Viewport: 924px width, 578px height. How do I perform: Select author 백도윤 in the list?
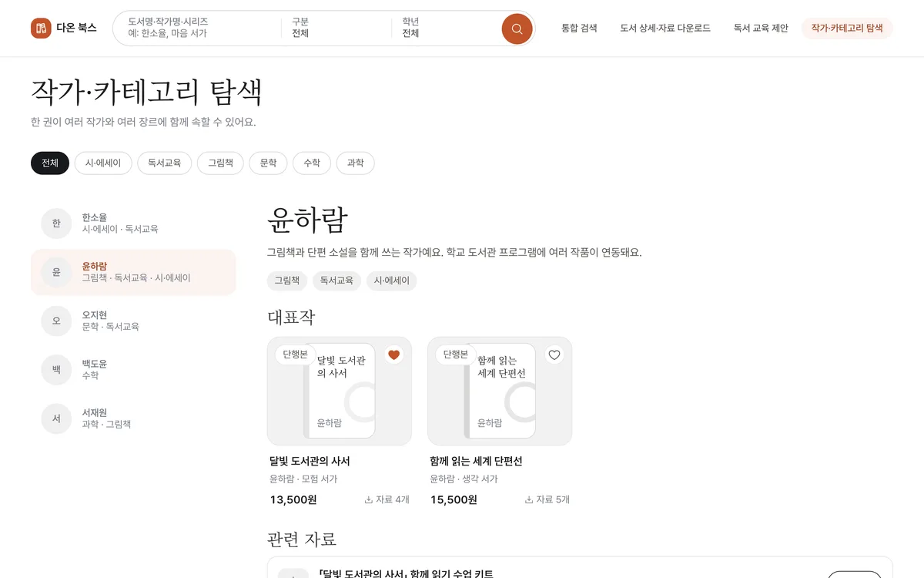coord(133,370)
